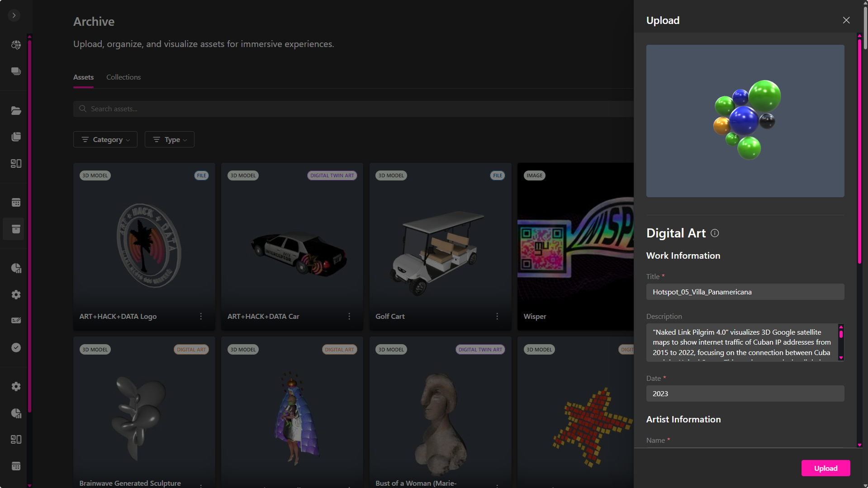Expand the left sidebar with the chevron
This screenshot has width=868, height=488.
(14, 15)
